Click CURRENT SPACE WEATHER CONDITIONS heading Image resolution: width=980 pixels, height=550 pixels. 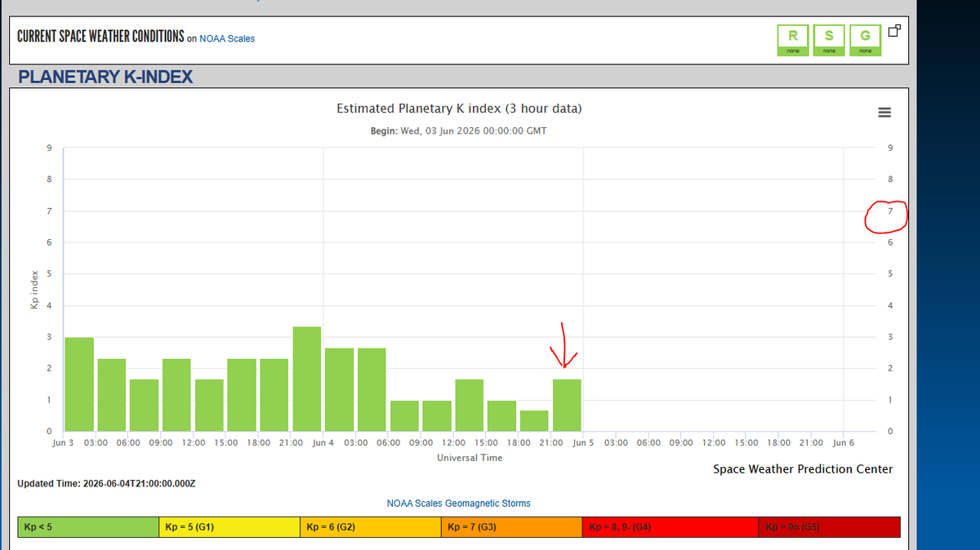click(100, 38)
